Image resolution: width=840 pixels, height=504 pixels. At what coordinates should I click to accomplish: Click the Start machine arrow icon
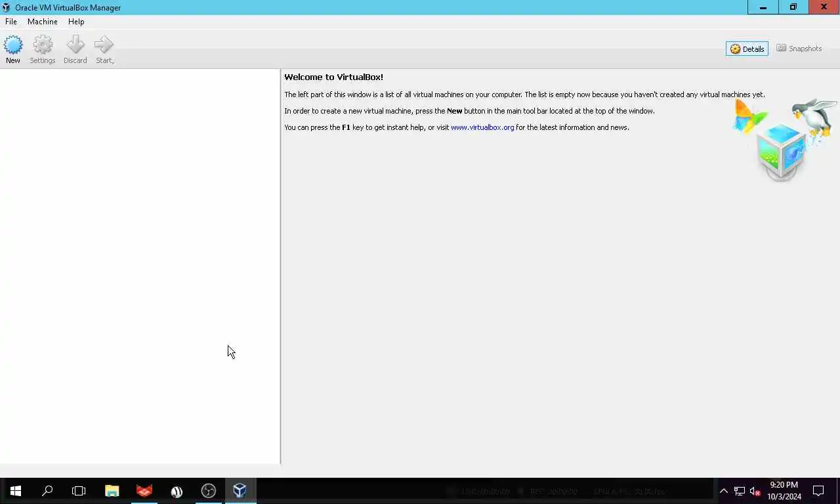pyautogui.click(x=104, y=50)
